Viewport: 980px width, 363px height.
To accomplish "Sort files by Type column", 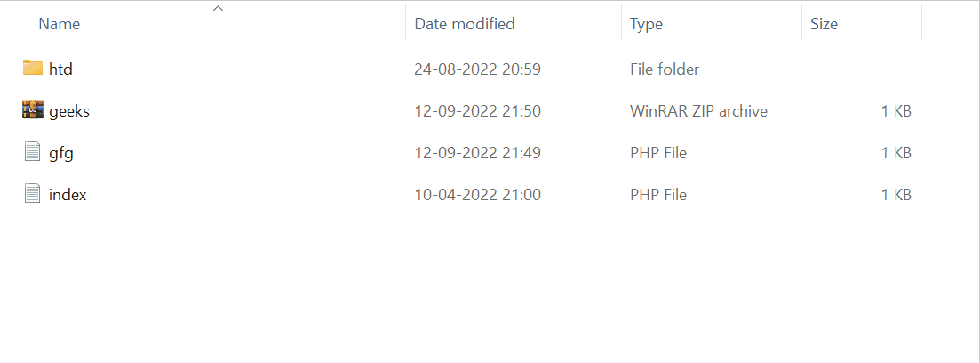I will tap(646, 24).
